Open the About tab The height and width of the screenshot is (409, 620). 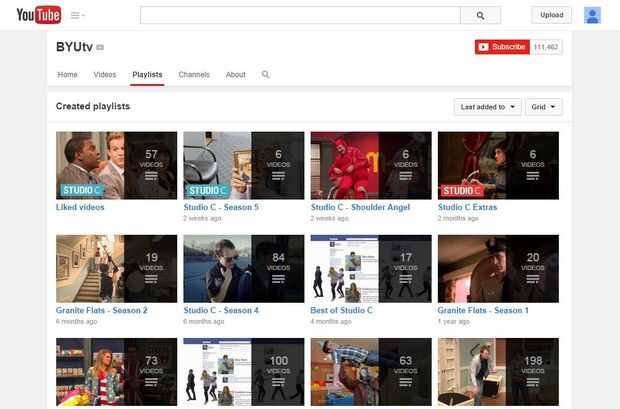[236, 74]
